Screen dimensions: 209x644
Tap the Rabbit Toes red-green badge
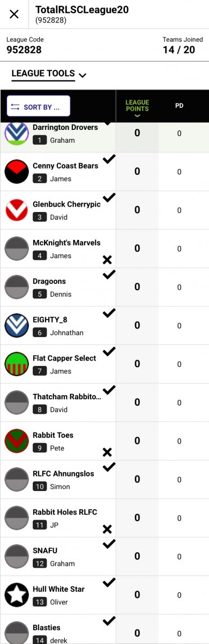(x=17, y=441)
